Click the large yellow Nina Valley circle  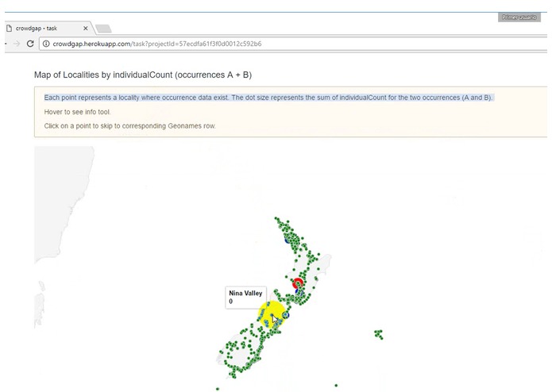click(x=272, y=314)
